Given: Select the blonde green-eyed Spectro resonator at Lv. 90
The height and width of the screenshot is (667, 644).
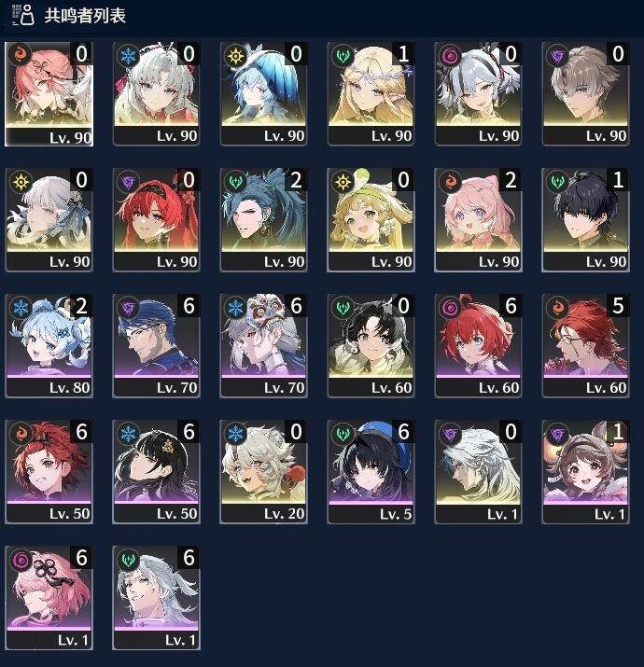Looking at the screenshot, I should point(371,219).
